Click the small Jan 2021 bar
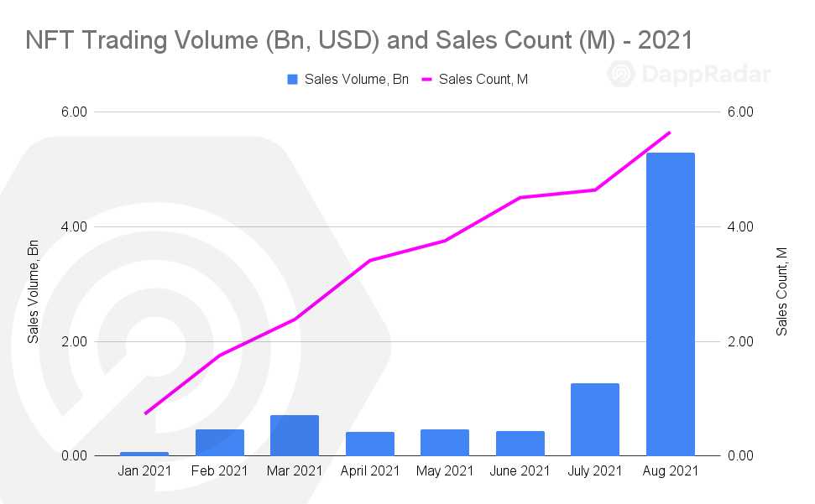Image resolution: width=815 pixels, height=504 pixels. pyautogui.click(x=144, y=454)
